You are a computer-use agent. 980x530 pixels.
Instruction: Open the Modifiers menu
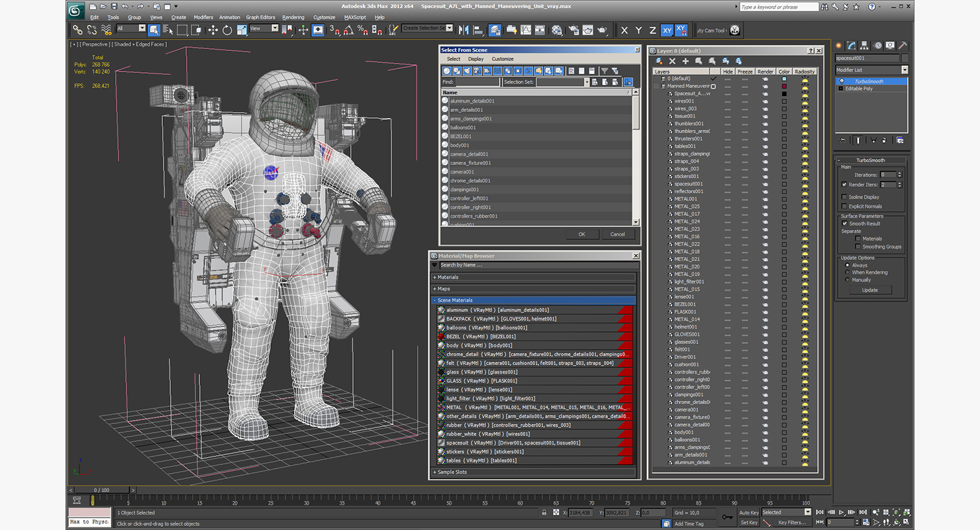pyautogui.click(x=203, y=17)
